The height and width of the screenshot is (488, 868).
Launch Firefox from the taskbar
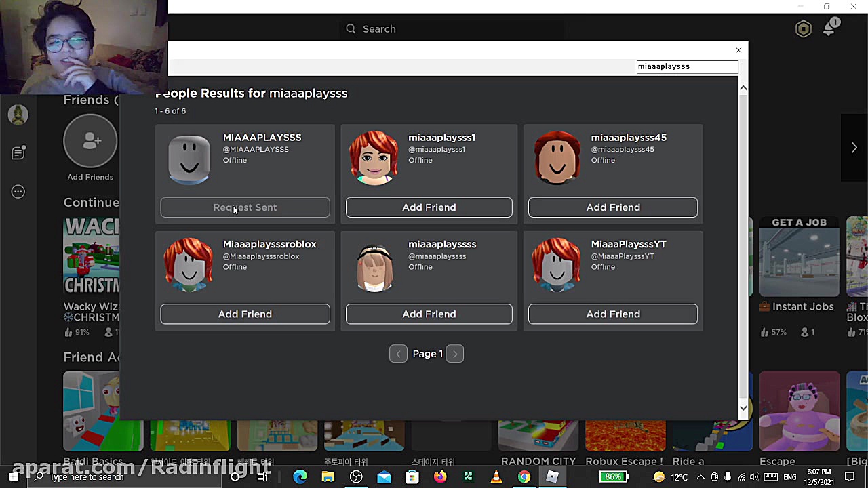point(440,477)
